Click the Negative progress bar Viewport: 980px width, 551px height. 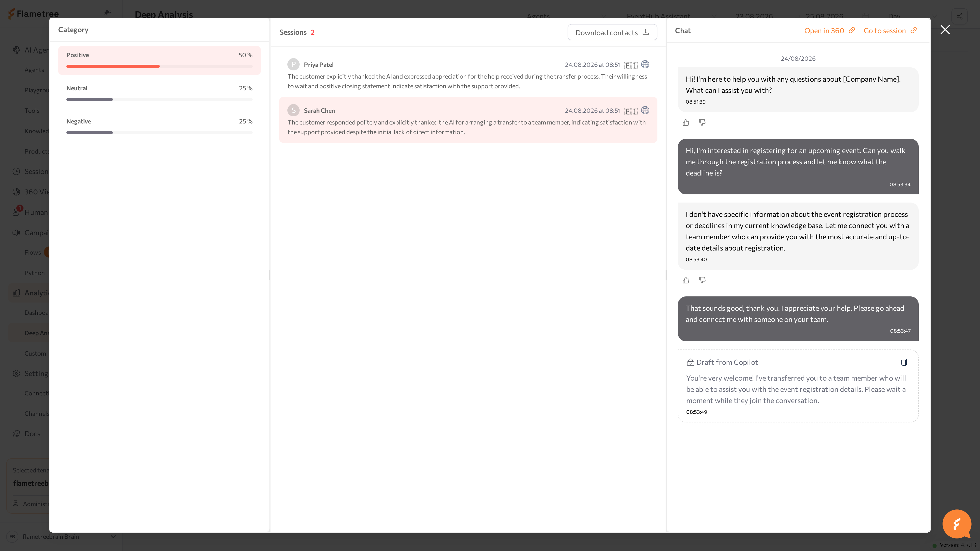pyautogui.click(x=159, y=132)
